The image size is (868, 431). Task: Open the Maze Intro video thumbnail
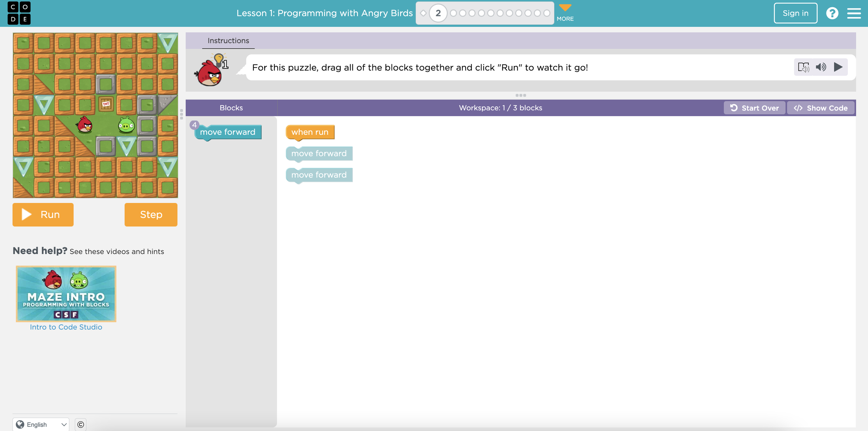[66, 294]
